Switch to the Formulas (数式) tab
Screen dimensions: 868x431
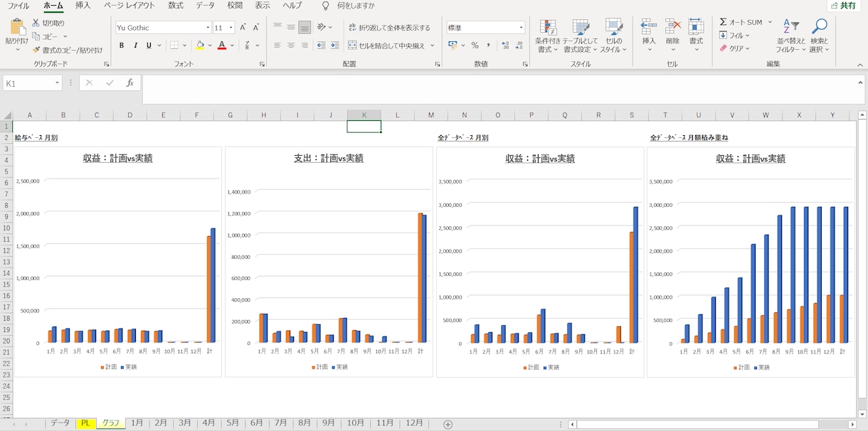click(x=175, y=6)
